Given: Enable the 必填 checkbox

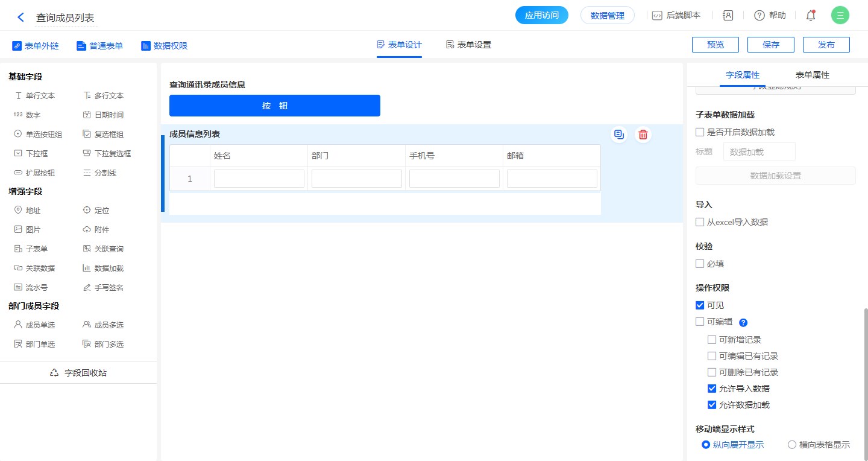Looking at the screenshot, I should pos(700,264).
